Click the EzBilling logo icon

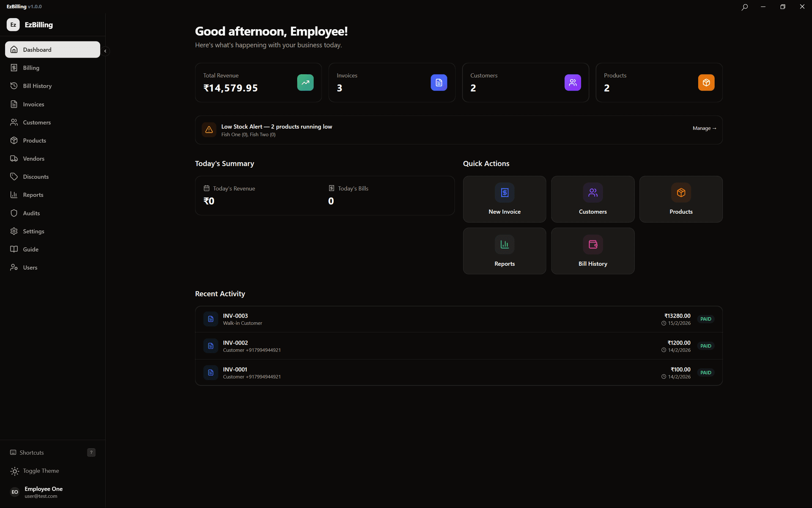(13, 25)
